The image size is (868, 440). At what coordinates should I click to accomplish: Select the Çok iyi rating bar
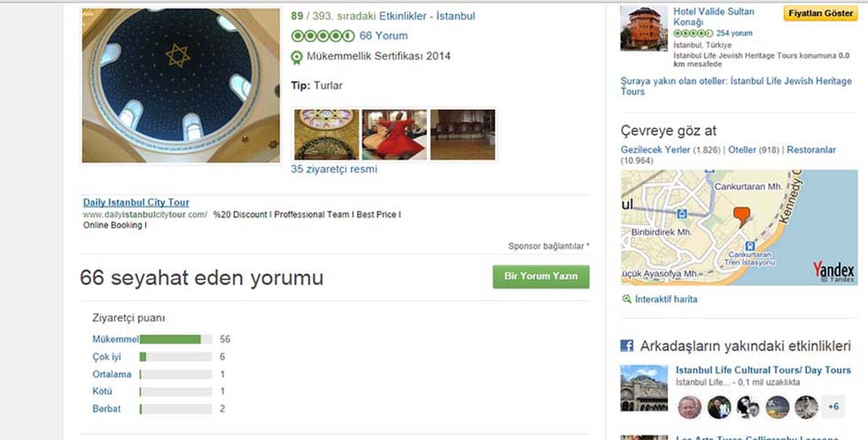[175, 357]
